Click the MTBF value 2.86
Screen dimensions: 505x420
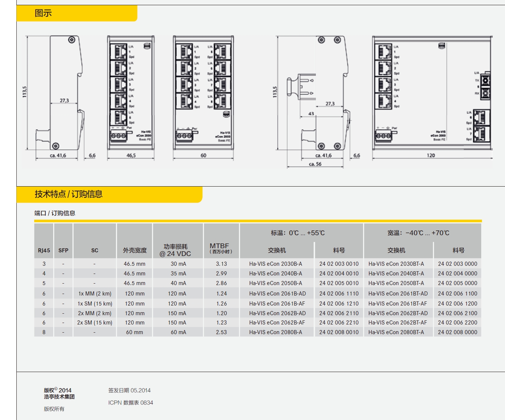(221, 283)
